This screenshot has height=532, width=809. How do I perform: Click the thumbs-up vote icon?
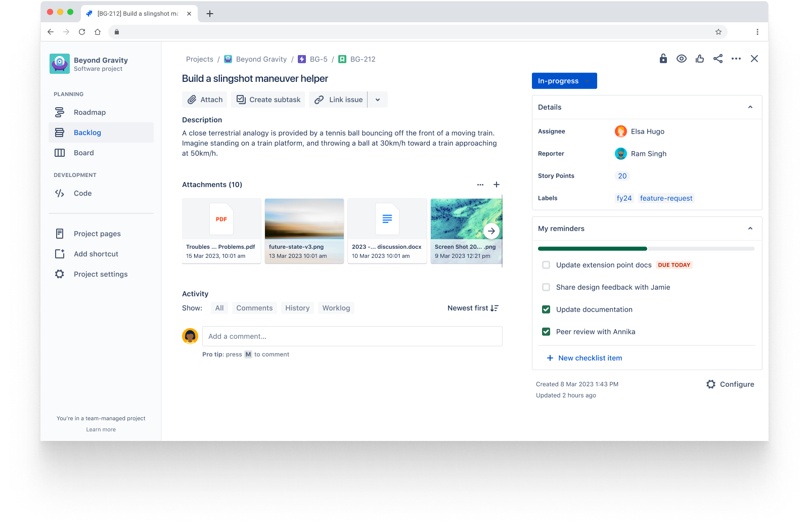click(700, 59)
